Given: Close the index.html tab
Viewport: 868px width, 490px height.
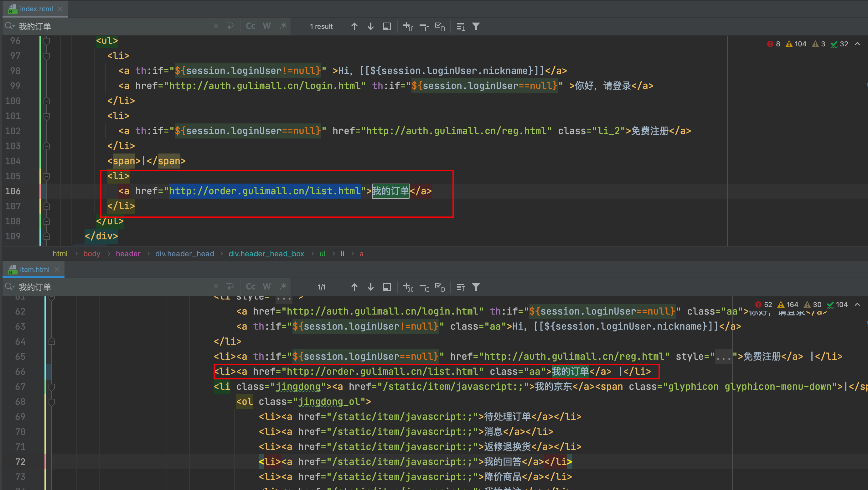Looking at the screenshot, I should tap(60, 9).
